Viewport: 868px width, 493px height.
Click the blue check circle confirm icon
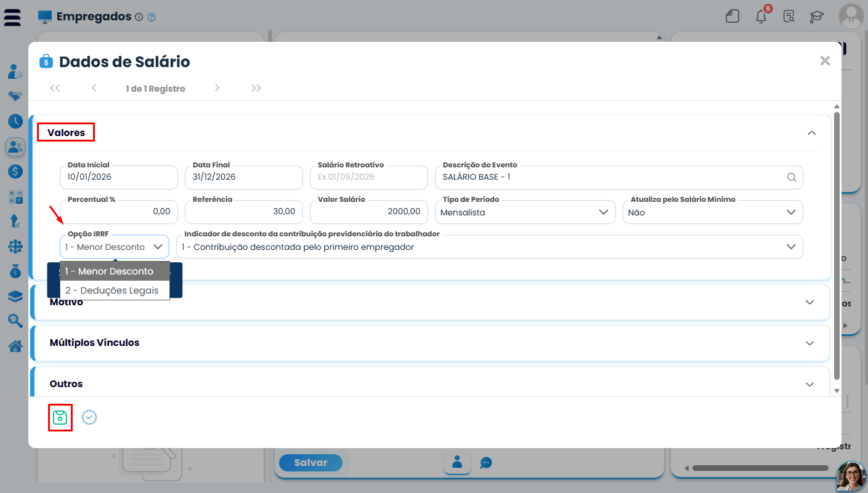pyautogui.click(x=89, y=417)
